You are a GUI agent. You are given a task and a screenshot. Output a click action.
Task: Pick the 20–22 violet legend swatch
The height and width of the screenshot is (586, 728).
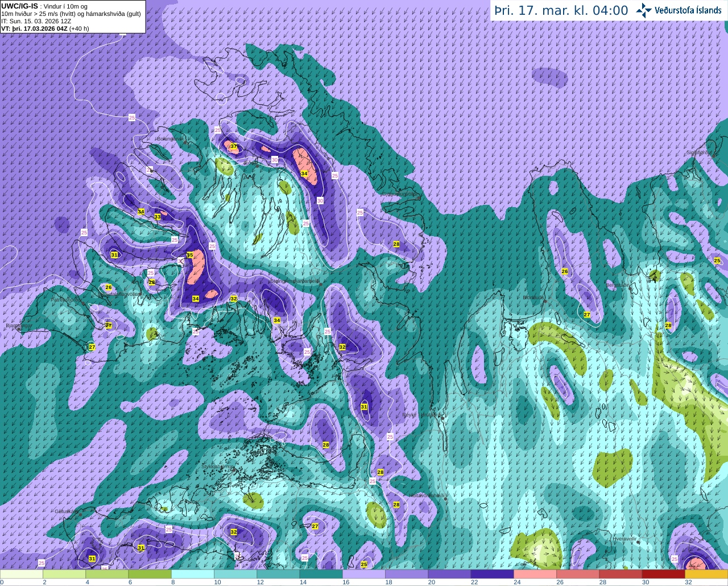pyautogui.click(x=449, y=574)
